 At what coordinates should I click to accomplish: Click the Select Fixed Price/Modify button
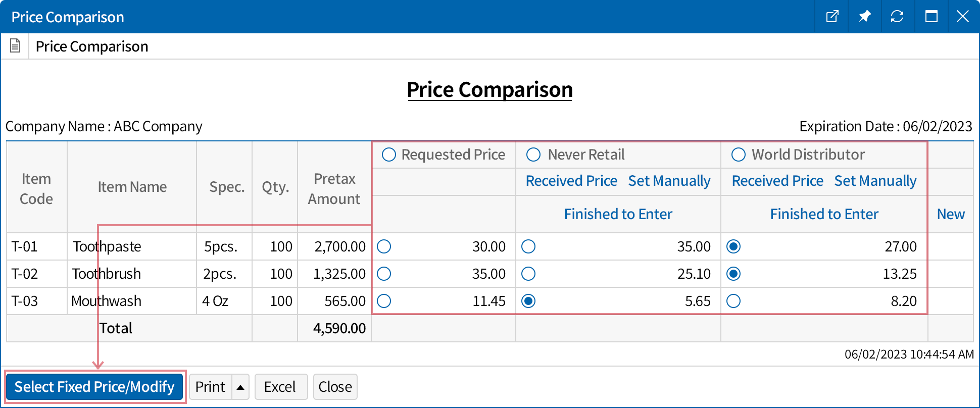pyautogui.click(x=94, y=387)
